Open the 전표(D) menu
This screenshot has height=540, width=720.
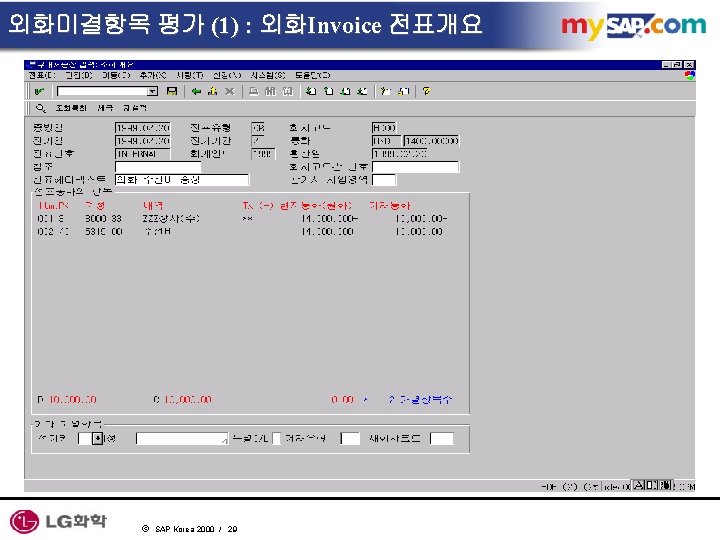[x=42, y=75]
